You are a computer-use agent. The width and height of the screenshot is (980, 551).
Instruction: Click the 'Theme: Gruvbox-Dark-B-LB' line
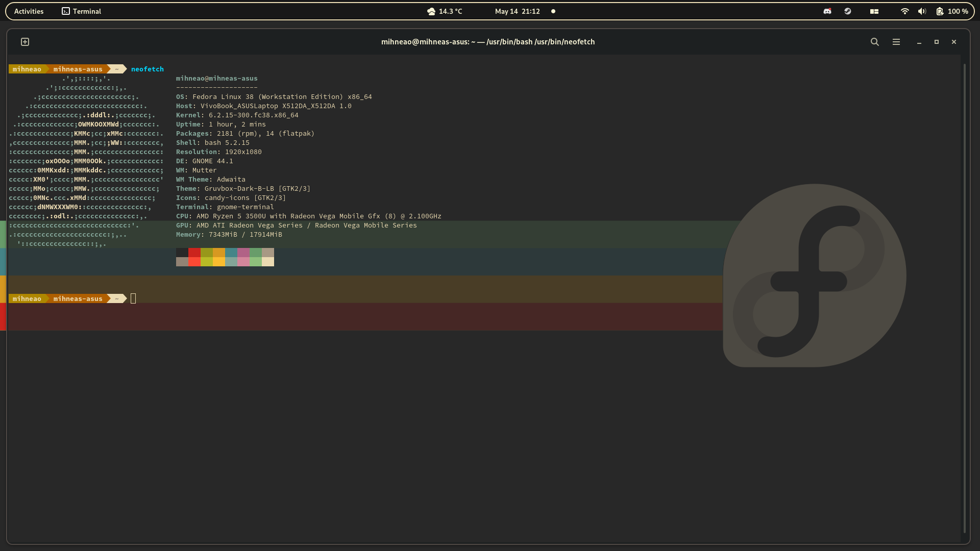[x=243, y=188]
